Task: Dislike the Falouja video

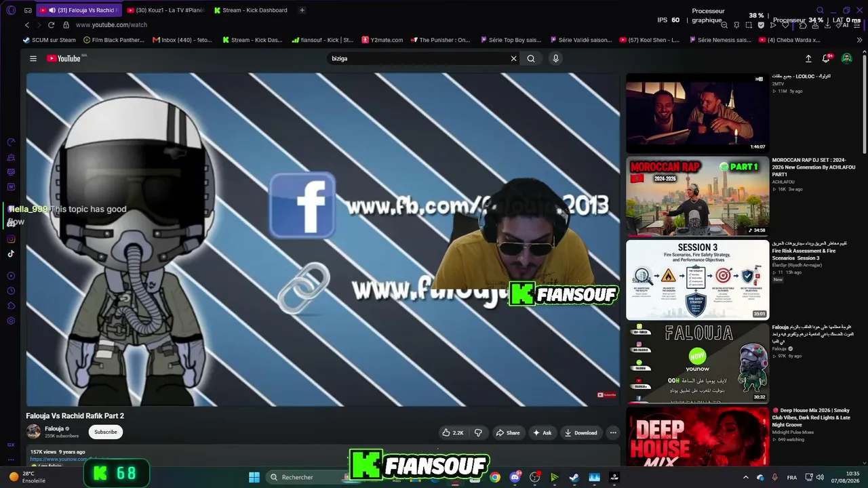Action: [478, 432]
